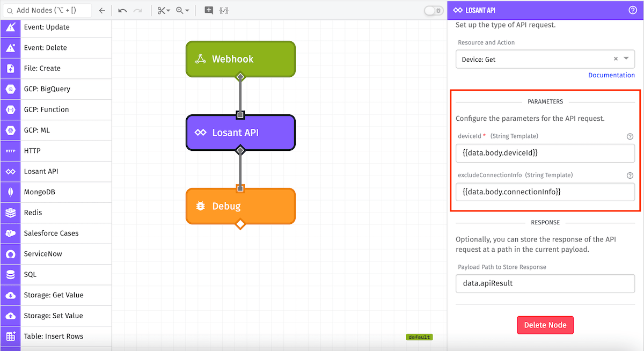
Task: Select HTTP node in palette
Action: click(x=56, y=151)
